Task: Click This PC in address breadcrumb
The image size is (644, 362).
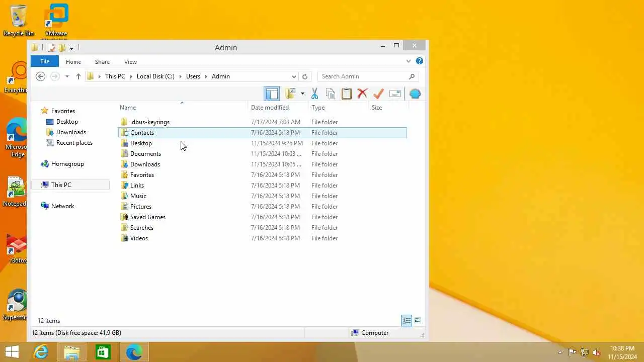Action: (115, 76)
